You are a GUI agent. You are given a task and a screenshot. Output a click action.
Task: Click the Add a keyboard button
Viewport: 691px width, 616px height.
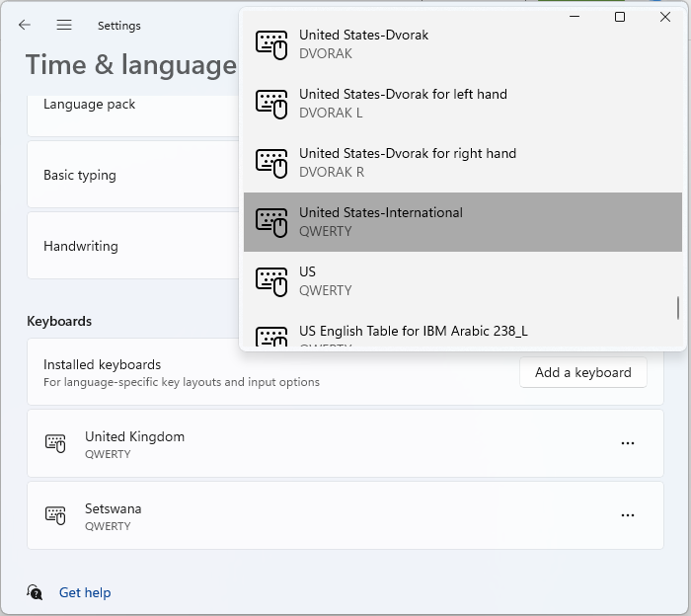point(582,372)
